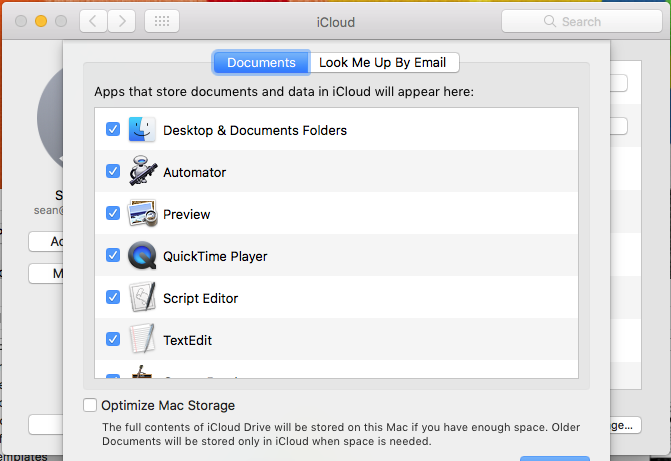Open the Look Me Up By Email tab
The image size is (671, 461).
click(383, 62)
